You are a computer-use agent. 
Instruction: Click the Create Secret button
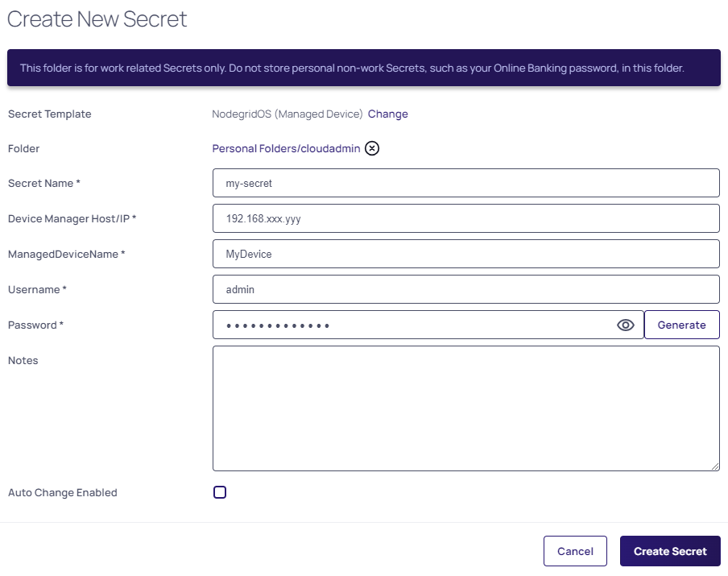coord(670,551)
